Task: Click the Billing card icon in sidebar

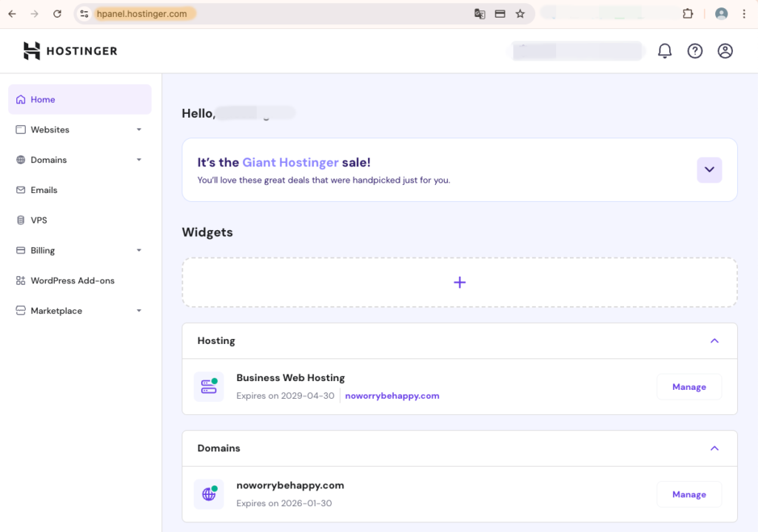Action: [x=20, y=250]
